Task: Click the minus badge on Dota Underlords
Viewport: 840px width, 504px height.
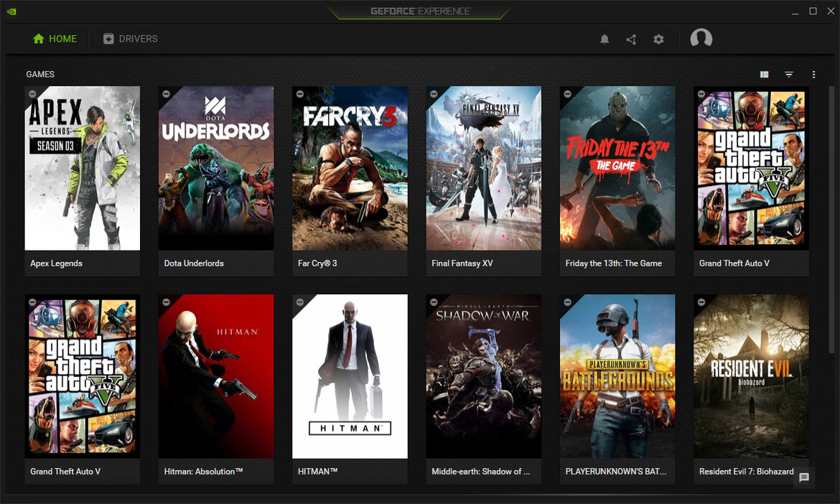Action: (166, 94)
